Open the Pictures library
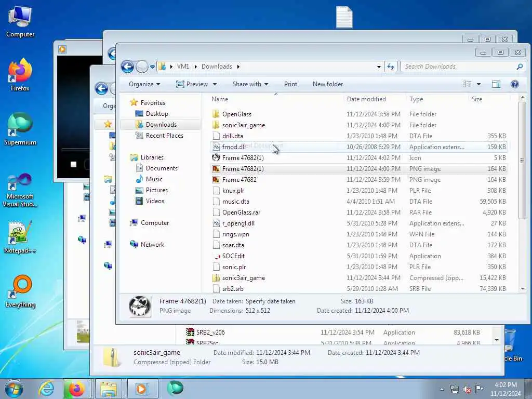This screenshot has height=399, width=532. click(x=156, y=190)
